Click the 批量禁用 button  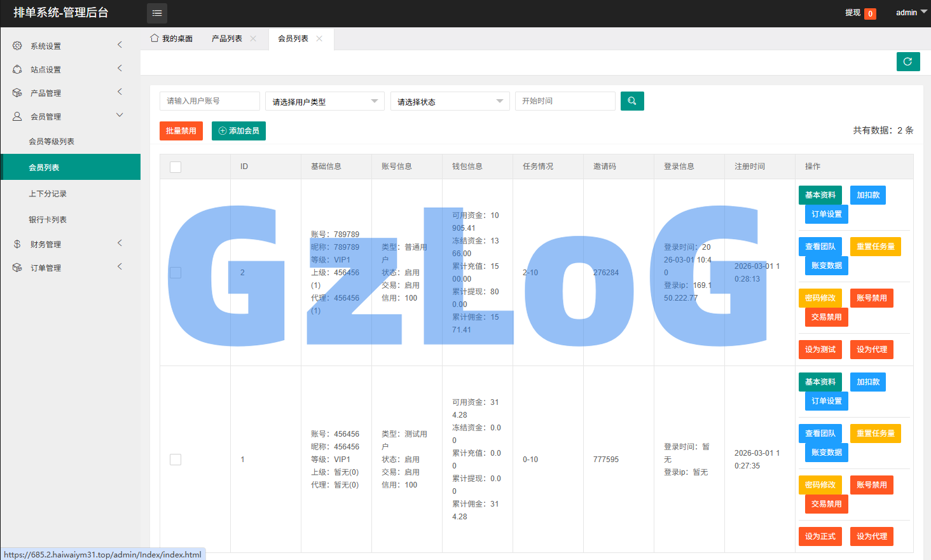(x=181, y=131)
